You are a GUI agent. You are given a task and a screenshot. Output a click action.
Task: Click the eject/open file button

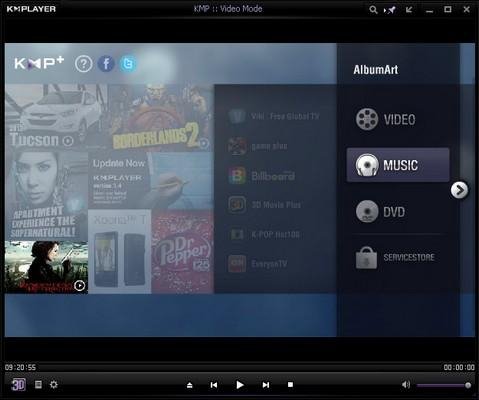[189, 385]
